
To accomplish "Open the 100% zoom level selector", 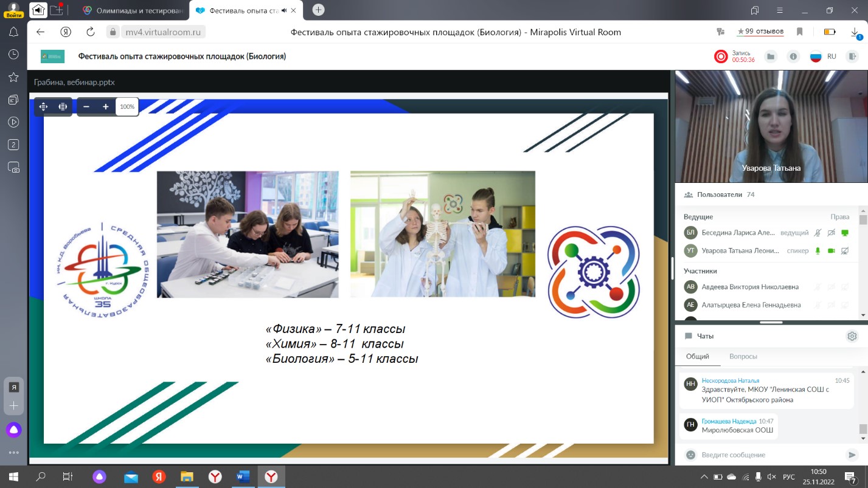I will (x=127, y=106).
